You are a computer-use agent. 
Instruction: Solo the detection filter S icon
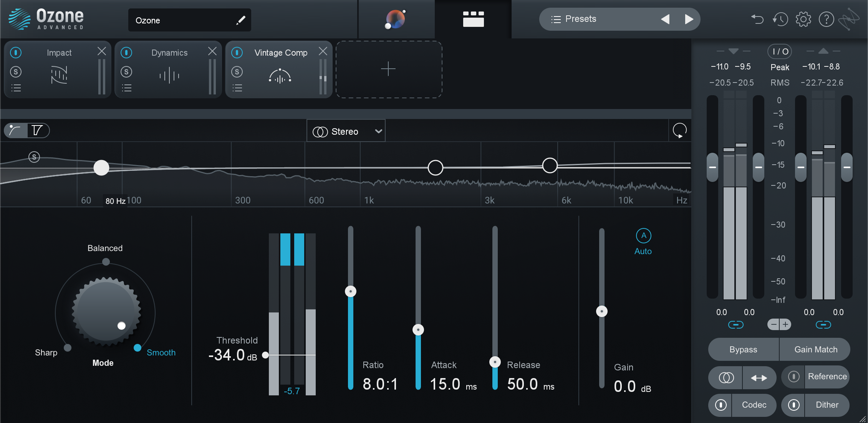34,157
